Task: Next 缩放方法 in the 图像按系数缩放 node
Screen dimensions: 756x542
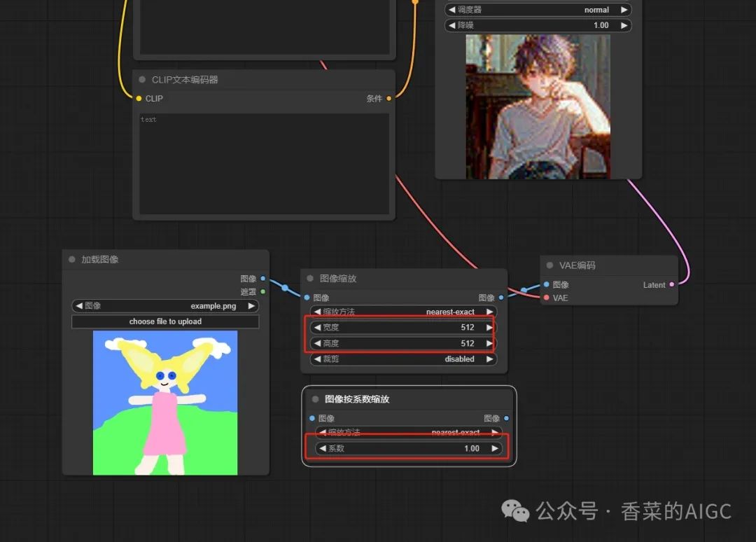Action: pos(495,432)
